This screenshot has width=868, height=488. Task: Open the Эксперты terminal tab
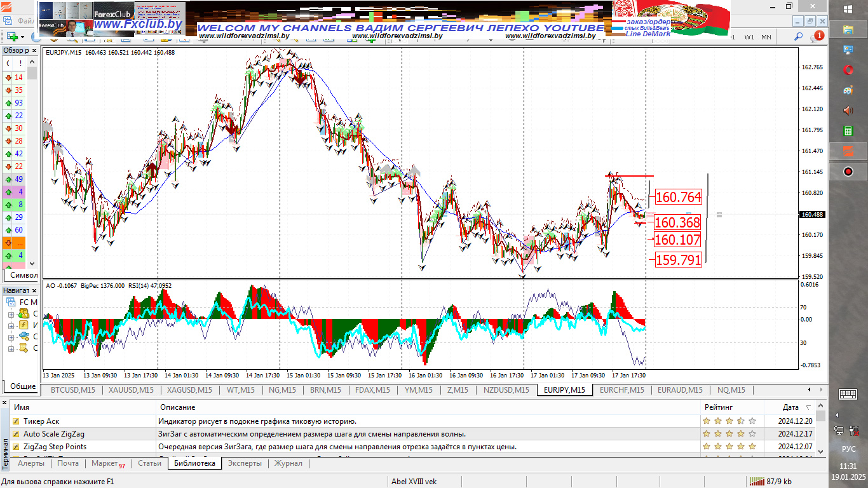245,463
